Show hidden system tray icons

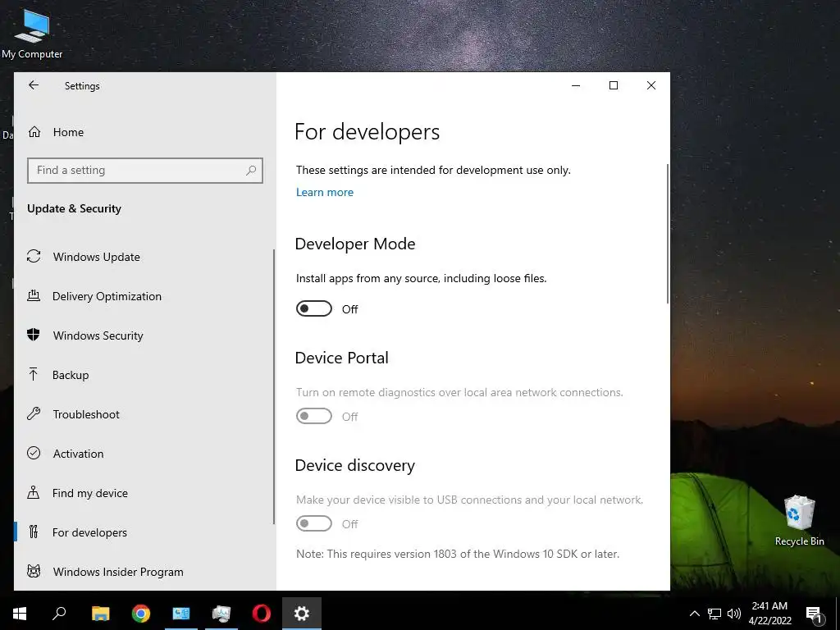coord(694,614)
